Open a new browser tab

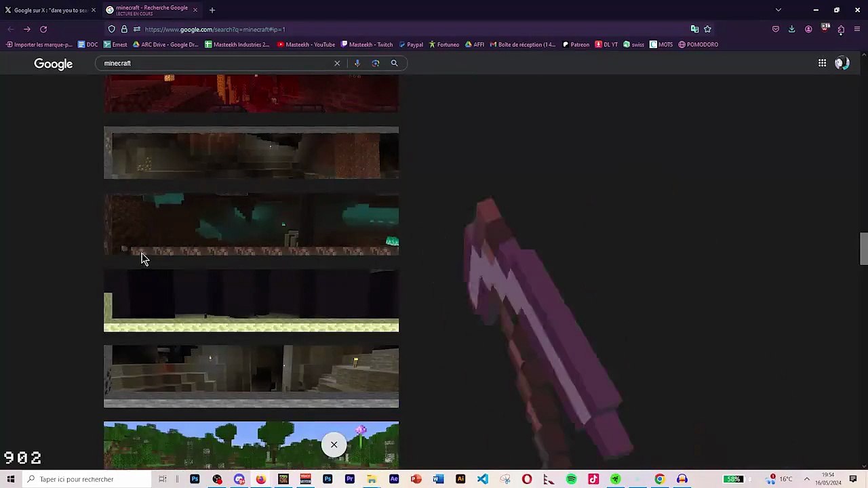[212, 10]
